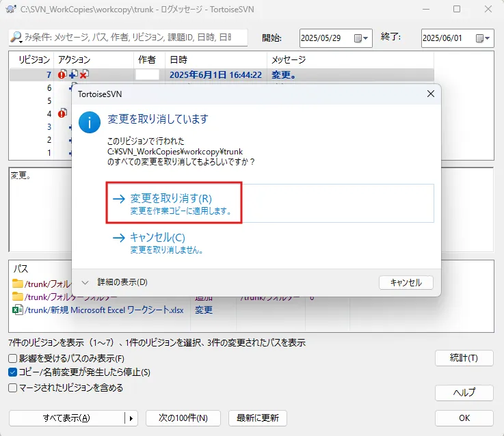504x436 pixels.
Task: Select revision 3 row
Action: pos(49,127)
